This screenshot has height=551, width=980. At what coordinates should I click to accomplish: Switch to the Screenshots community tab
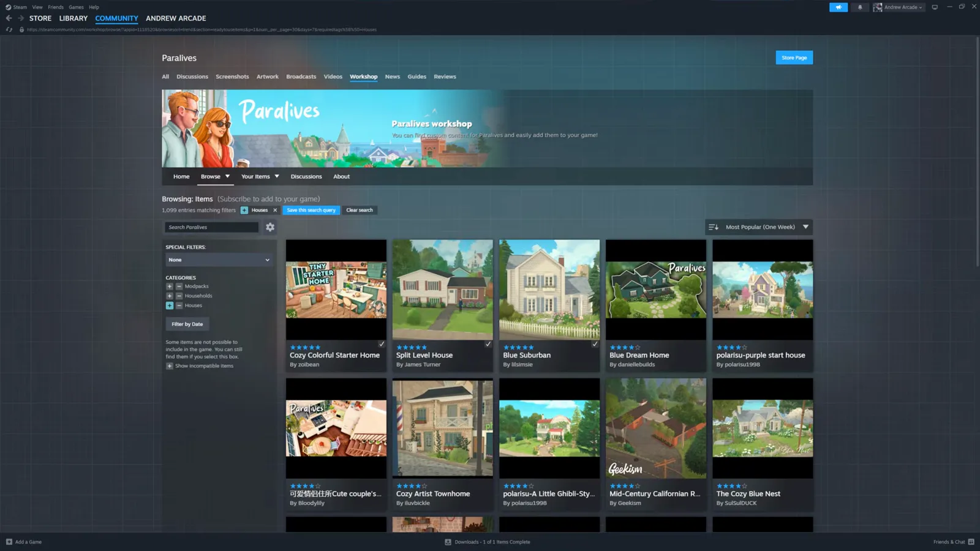tap(232, 77)
